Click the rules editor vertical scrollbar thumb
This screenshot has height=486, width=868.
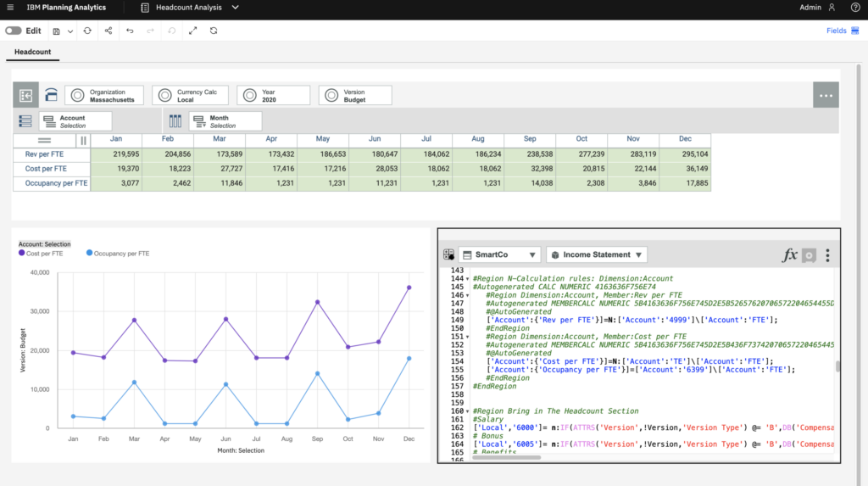click(x=837, y=366)
